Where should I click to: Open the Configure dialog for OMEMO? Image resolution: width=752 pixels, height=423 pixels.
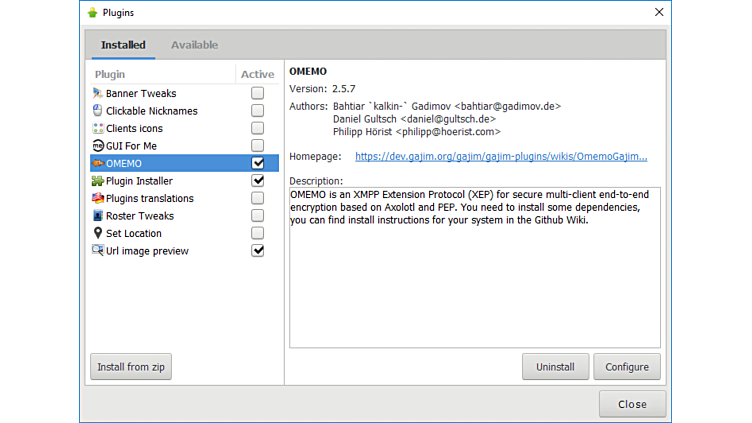pos(626,367)
